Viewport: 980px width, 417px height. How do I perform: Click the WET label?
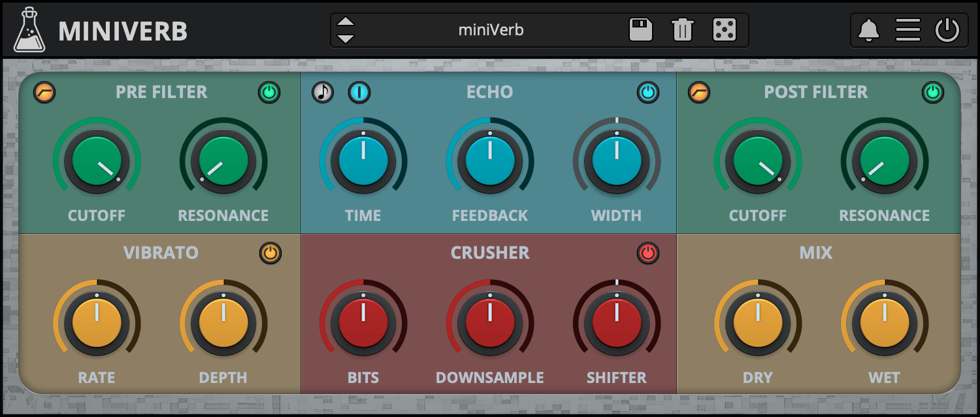(x=885, y=378)
